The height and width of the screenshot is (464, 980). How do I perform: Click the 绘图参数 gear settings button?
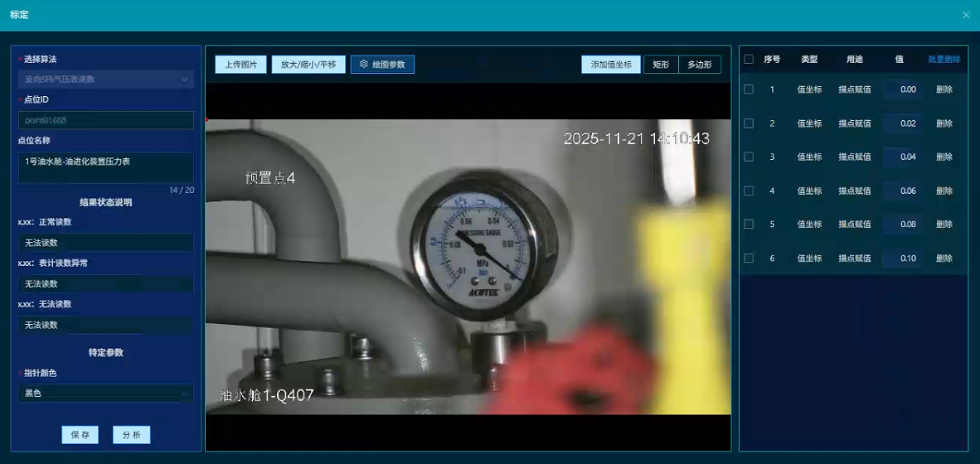pyautogui.click(x=382, y=65)
